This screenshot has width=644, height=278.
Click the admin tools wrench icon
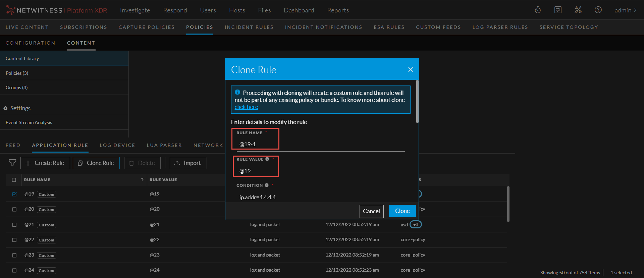tap(578, 10)
